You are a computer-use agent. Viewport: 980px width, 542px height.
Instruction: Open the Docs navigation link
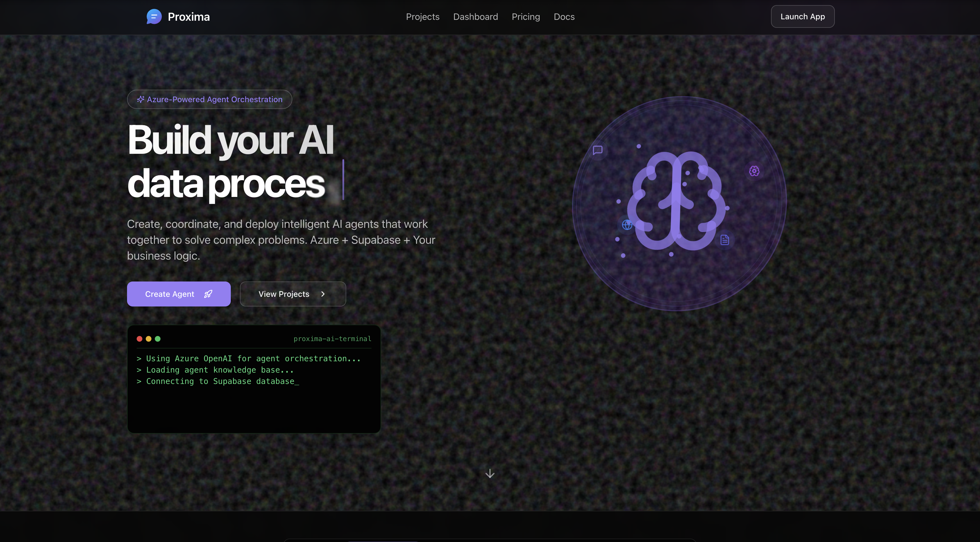(x=564, y=17)
